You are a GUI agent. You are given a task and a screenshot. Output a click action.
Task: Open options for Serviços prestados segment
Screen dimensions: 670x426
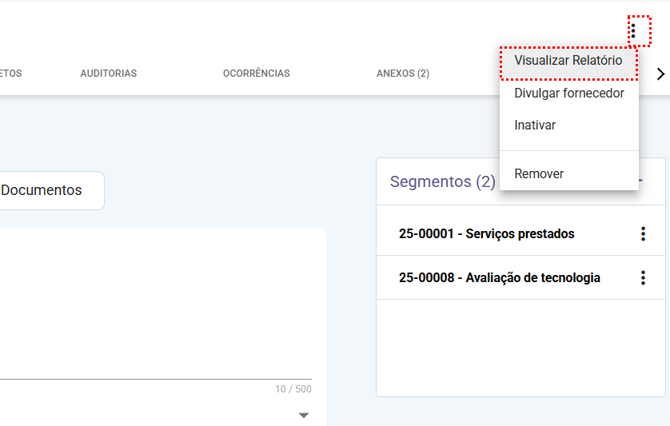click(x=643, y=234)
